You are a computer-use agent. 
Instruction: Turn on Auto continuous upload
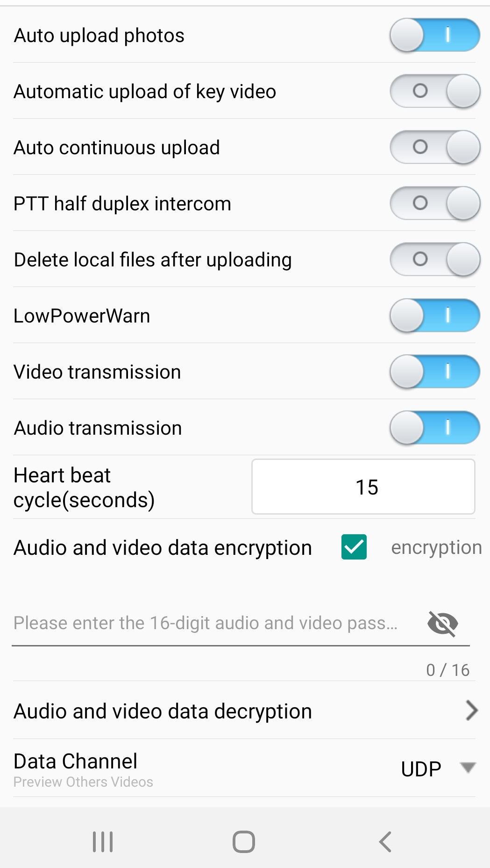point(435,147)
